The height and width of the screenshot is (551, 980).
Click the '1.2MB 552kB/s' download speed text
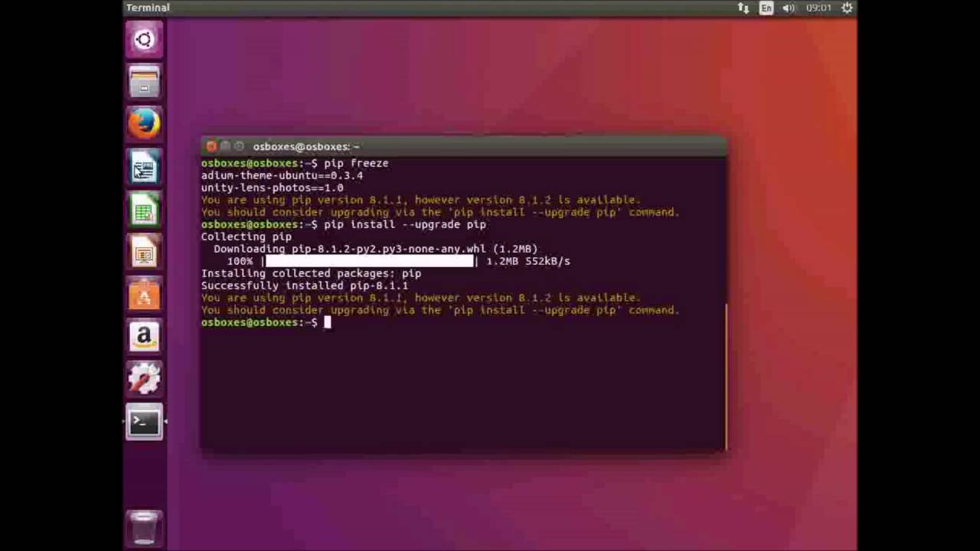pyautogui.click(x=528, y=261)
